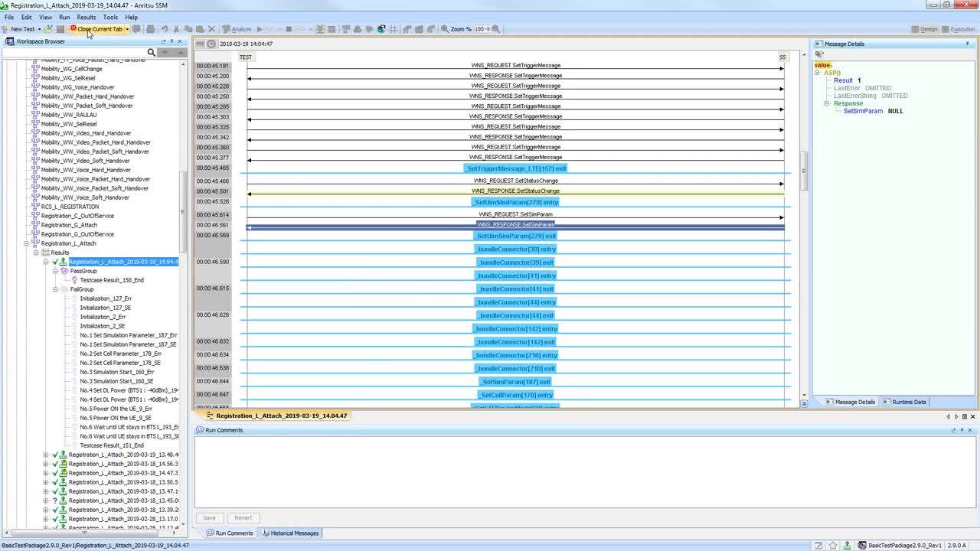The image size is (980, 551).
Task: Select the _SetTriggerMessage_LTE[157] exit marker
Action: [514, 168]
